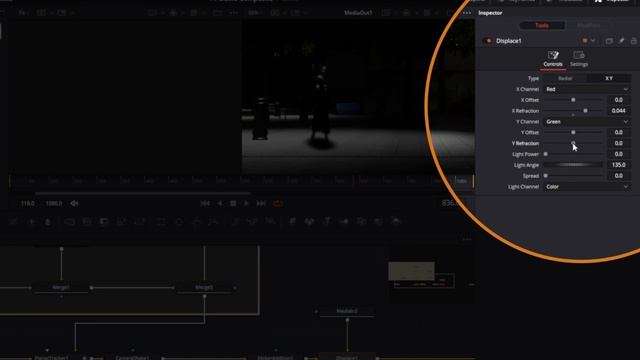640x360 pixels.
Task: Click the X Refraction slider handle
Action: 585,111
